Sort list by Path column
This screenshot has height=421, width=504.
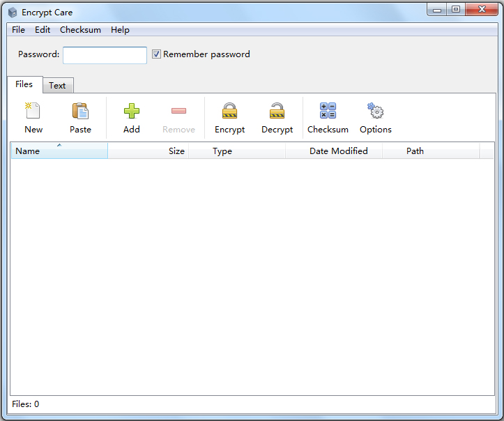(x=431, y=151)
